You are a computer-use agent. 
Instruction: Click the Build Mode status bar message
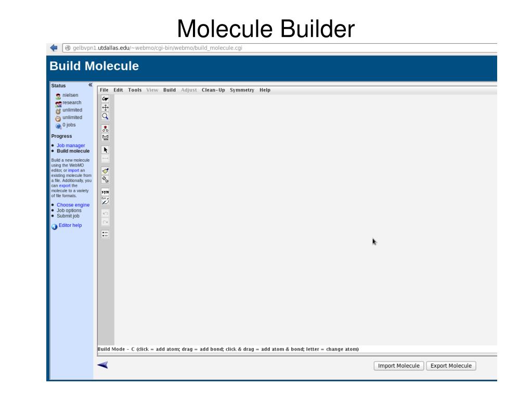point(228,349)
